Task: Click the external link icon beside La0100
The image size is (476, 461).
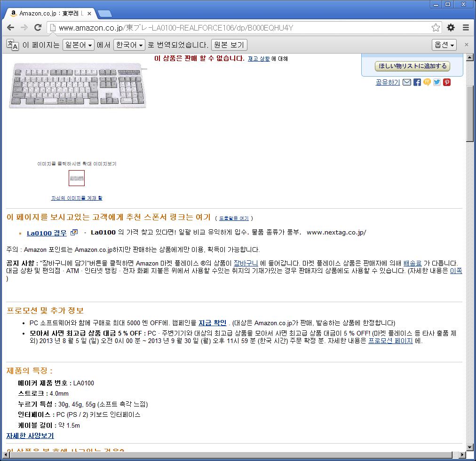Action: (74, 233)
